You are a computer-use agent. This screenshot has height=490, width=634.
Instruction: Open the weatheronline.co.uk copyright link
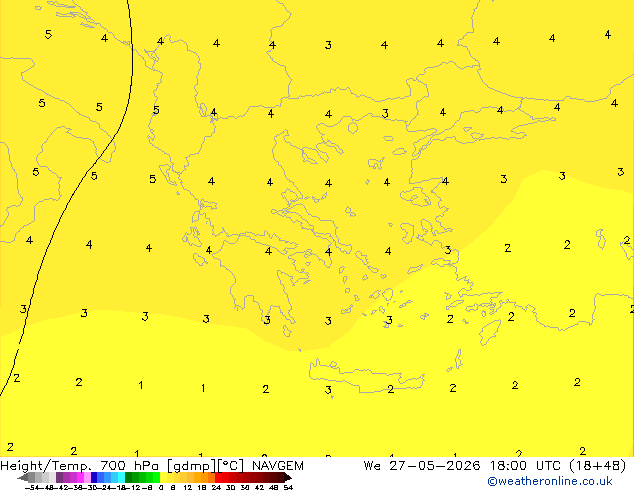tap(550, 481)
